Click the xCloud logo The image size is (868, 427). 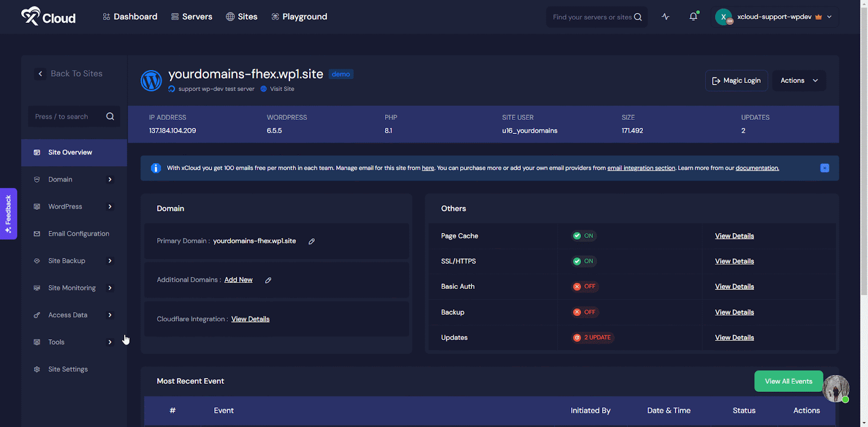coord(48,17)
